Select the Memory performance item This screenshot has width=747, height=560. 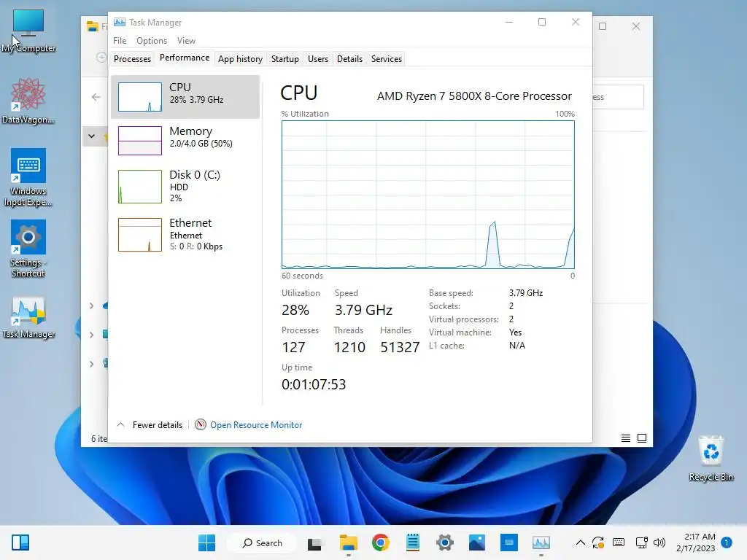point(185,141)
